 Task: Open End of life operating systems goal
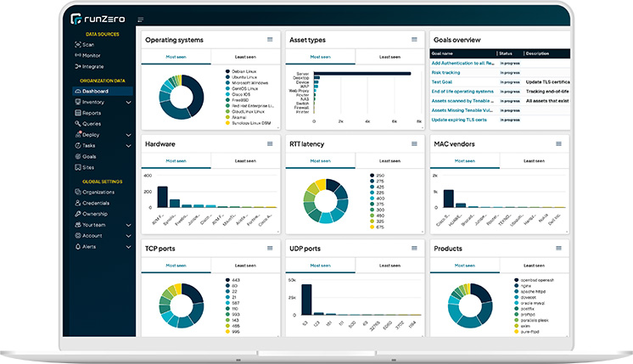pos(462,91)
